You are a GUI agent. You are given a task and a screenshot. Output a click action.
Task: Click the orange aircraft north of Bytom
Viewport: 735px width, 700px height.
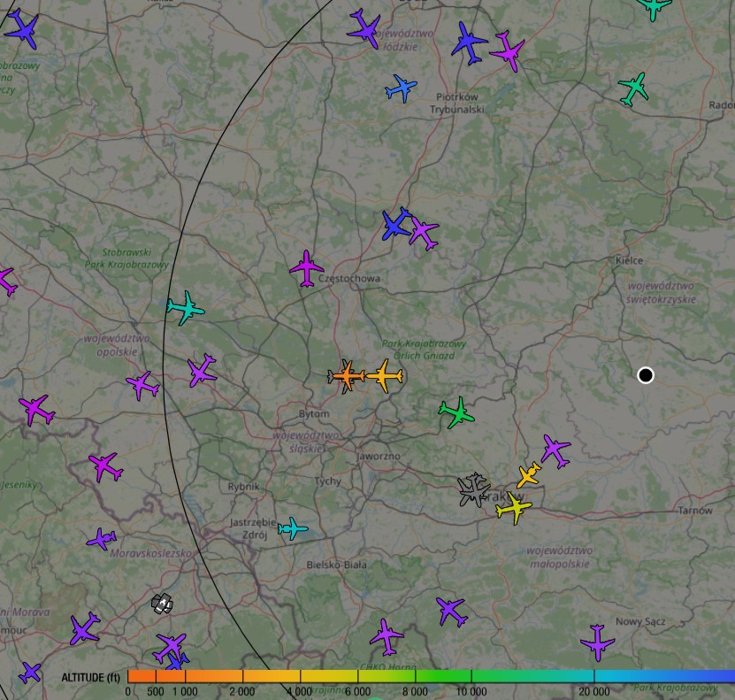[347, 376]
